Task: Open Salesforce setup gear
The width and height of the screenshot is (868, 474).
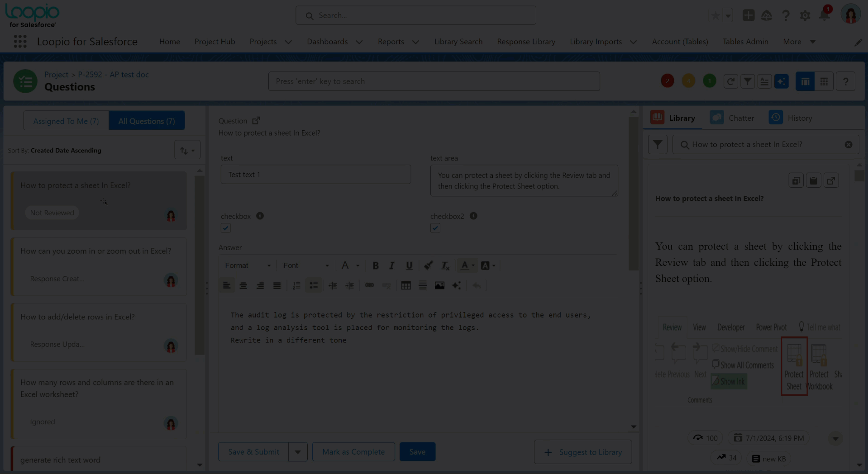Action: (805, 15)
